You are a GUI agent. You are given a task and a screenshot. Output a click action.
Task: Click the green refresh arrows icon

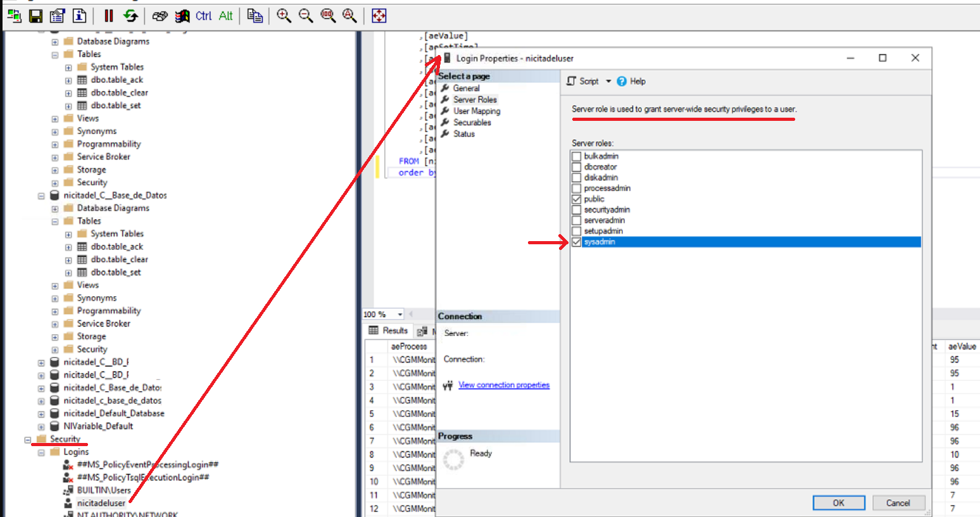pyautogui.click(x=130, y=16)
